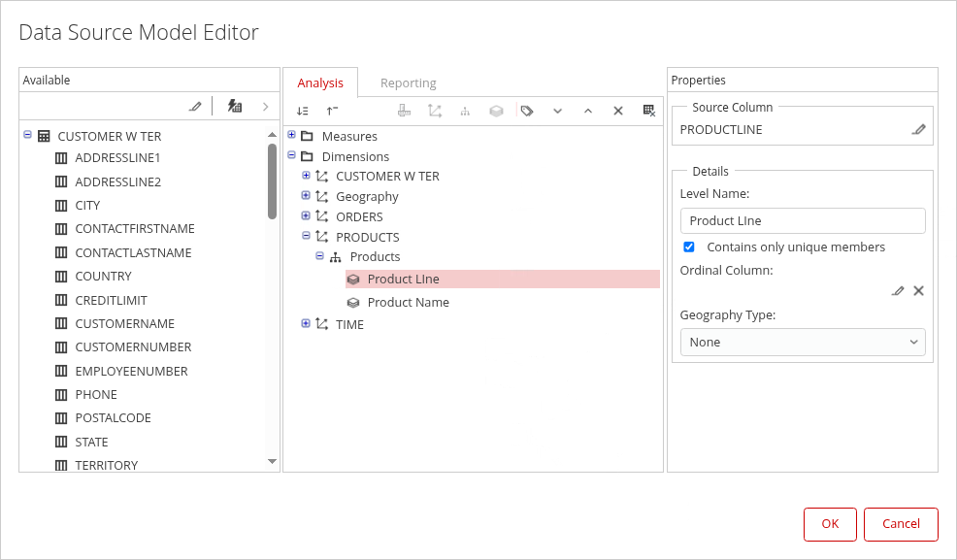Collapse the PRODUCTS dimension node
This screenshot has width=957, height=560.
pos(306,236)
